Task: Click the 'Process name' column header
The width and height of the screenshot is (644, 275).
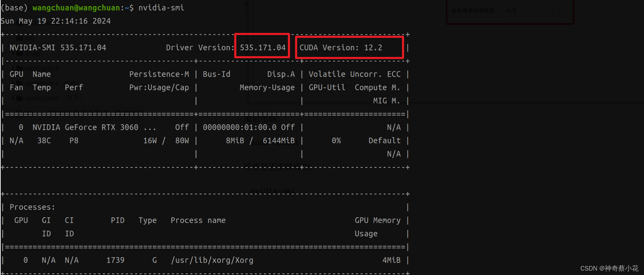Action: [198, 220]
